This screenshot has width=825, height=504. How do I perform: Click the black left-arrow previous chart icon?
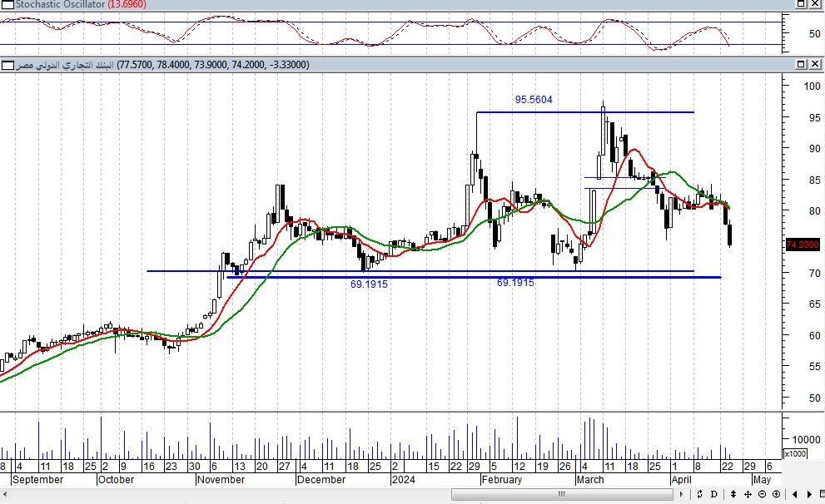796,495
